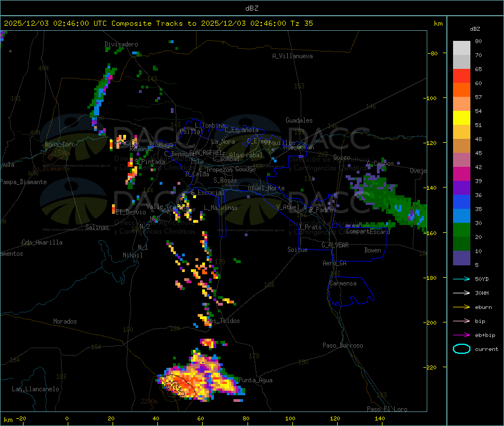Click the Lag.Llancanelo map label
Screen dimensions: 504x426
click(35, 389)
